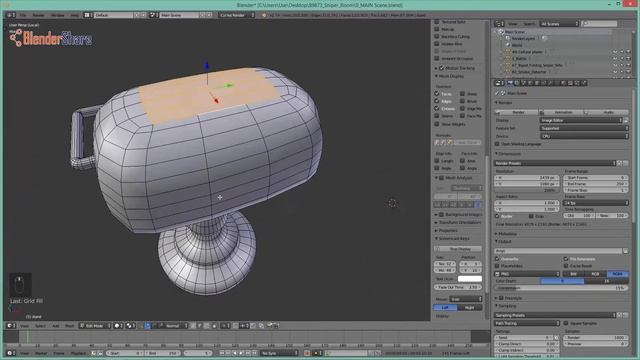The height and width of the screenshot is (360, 640).
Task: Click the white Text Color swatch
Action: tap(470, 279)
